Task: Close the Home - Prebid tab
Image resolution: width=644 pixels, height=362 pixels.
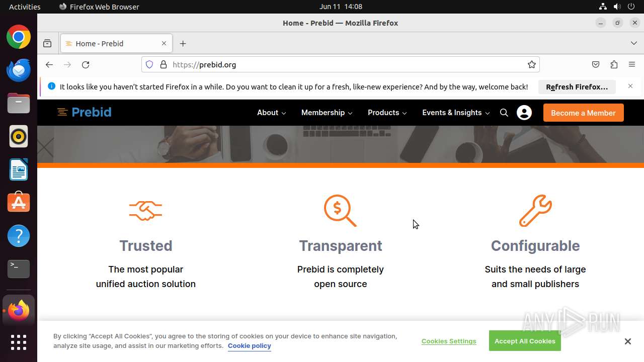Action: (x=164, y=43)
